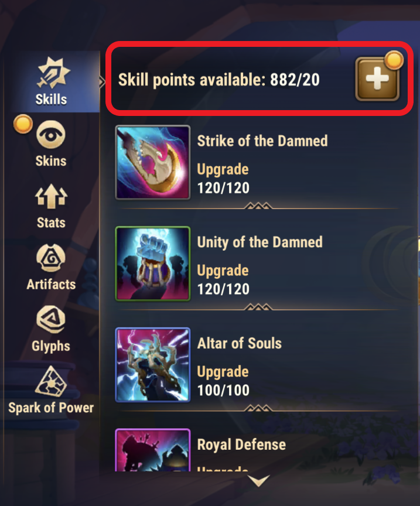Screen dimensions: 420x506
Task: Open the Skins eye icon
Action: coord(51,134)
